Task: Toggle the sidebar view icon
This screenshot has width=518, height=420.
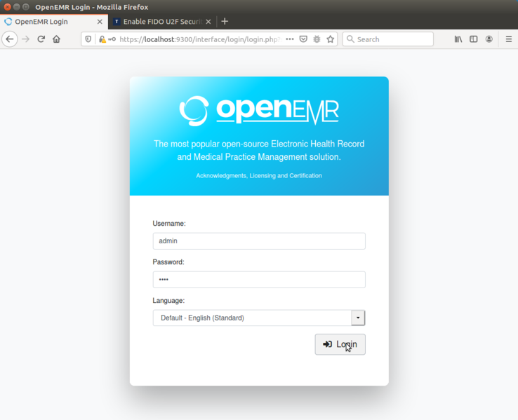Action: [474, 39]
